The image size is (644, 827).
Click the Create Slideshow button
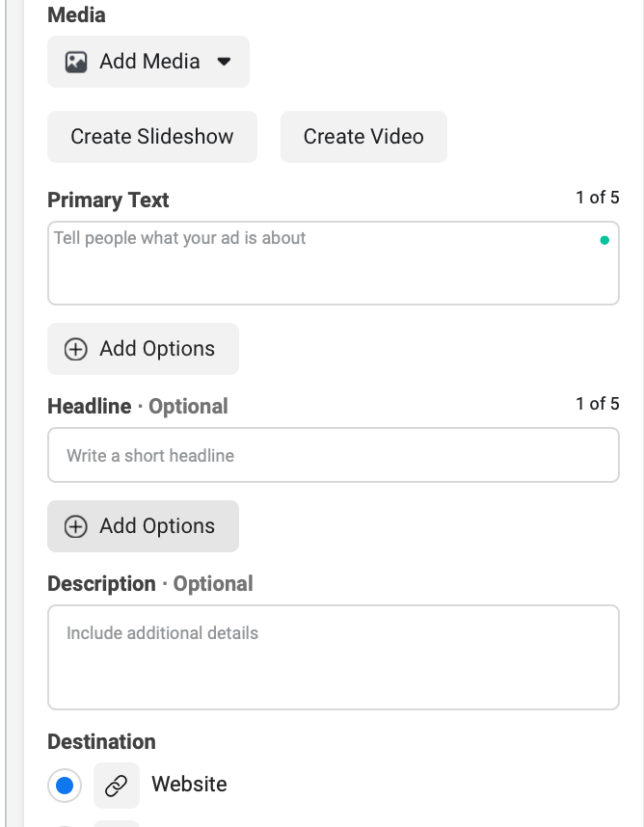151,136
